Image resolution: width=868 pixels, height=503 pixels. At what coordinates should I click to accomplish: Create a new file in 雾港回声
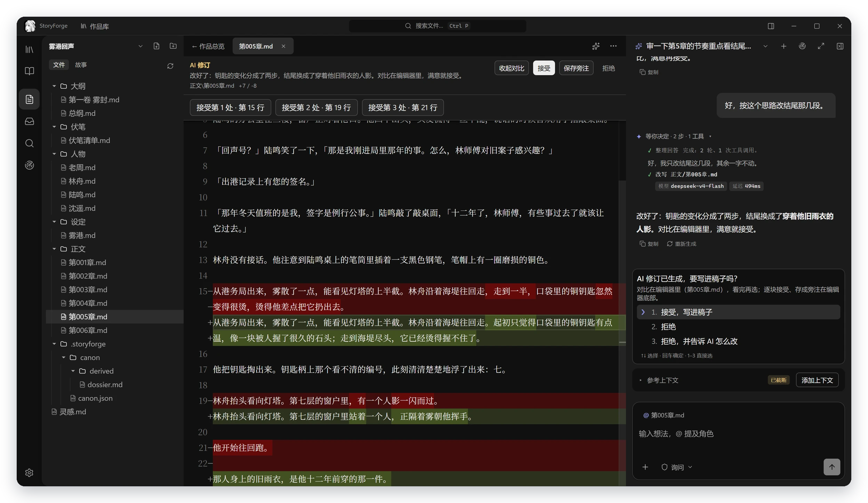156,46
